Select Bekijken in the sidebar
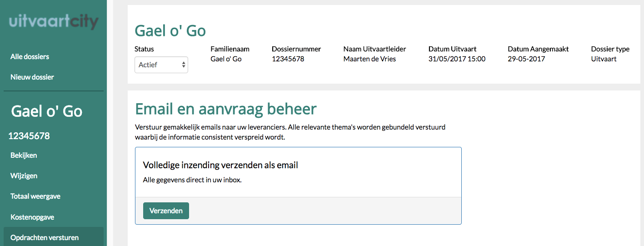Screen dimensions: 644x246 tap(24, 155)
